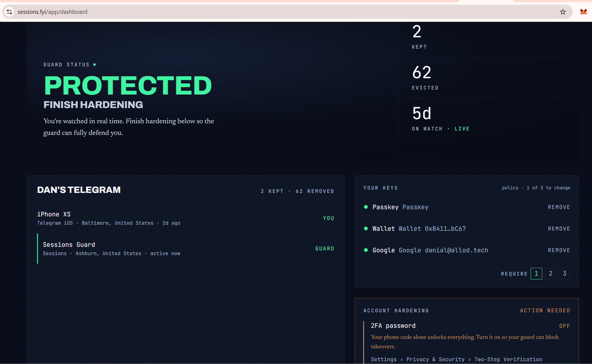Image resolution: width=592 pixels, height=364 pixels.
Task: Click the Settings › Privacy & Security path
Action: click(456, 360)
